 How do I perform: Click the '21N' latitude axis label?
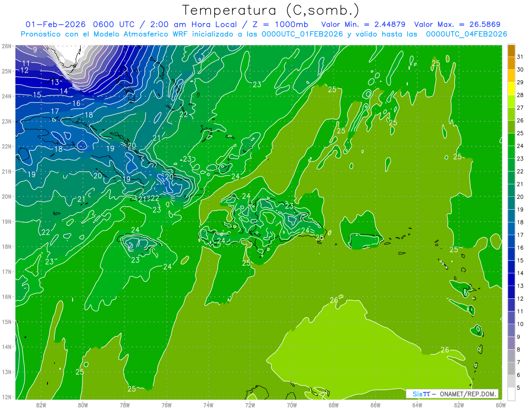pyautogui.click(x=6, y=171)
